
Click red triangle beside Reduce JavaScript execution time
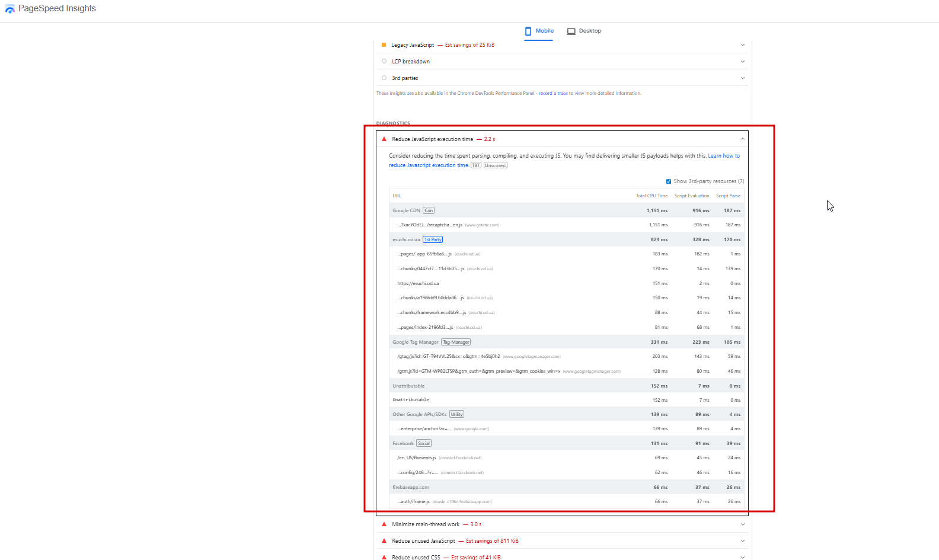point(384,139)
